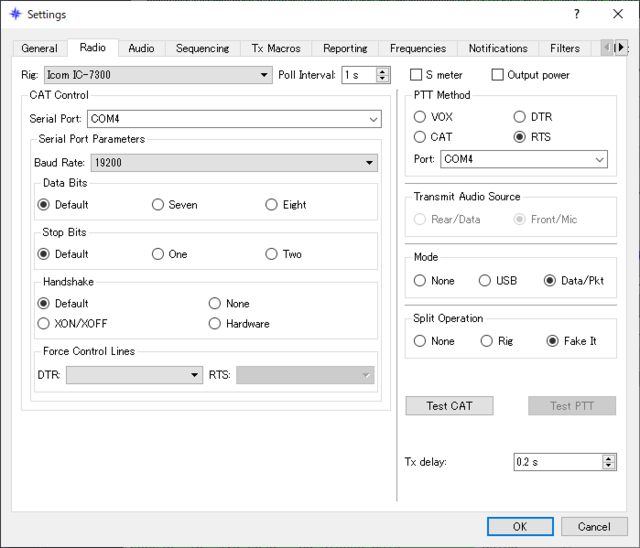Set Mode to Data/Pkt
The image size is (640, 548).
coord(549,280)
